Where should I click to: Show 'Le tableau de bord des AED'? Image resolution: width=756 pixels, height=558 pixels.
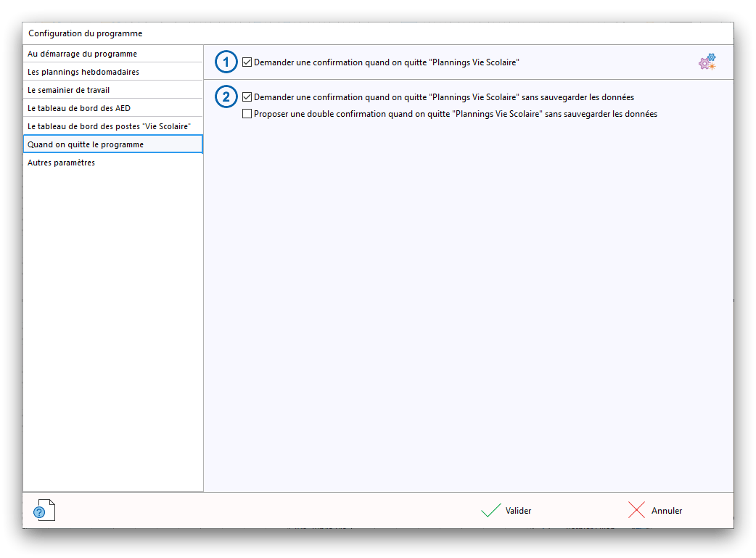[78, 108]
